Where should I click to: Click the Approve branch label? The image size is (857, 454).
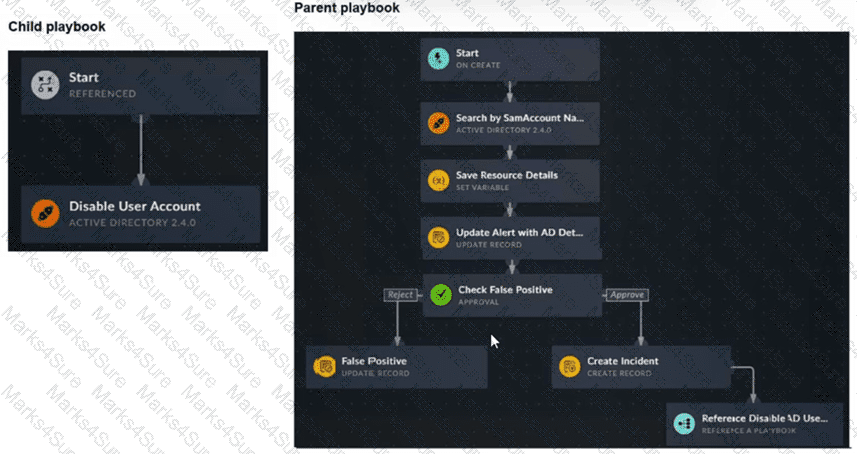[x=627, y=295]
